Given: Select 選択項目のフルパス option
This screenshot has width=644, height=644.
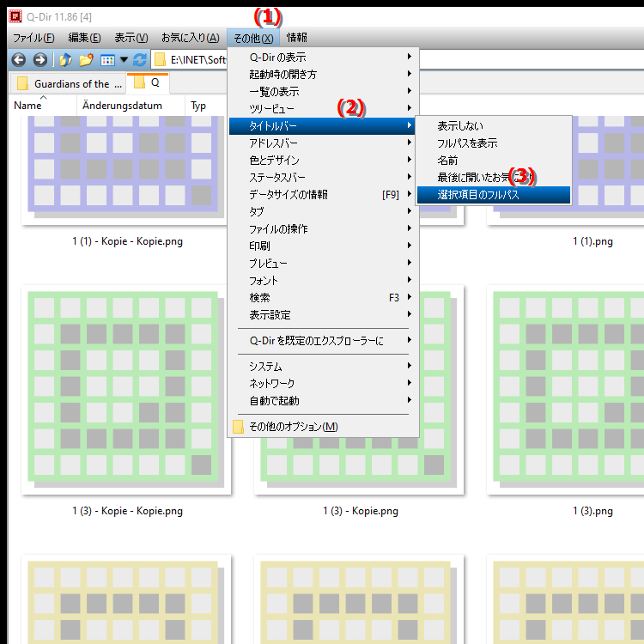Looking at the screenshot, I should coord(494,195).
